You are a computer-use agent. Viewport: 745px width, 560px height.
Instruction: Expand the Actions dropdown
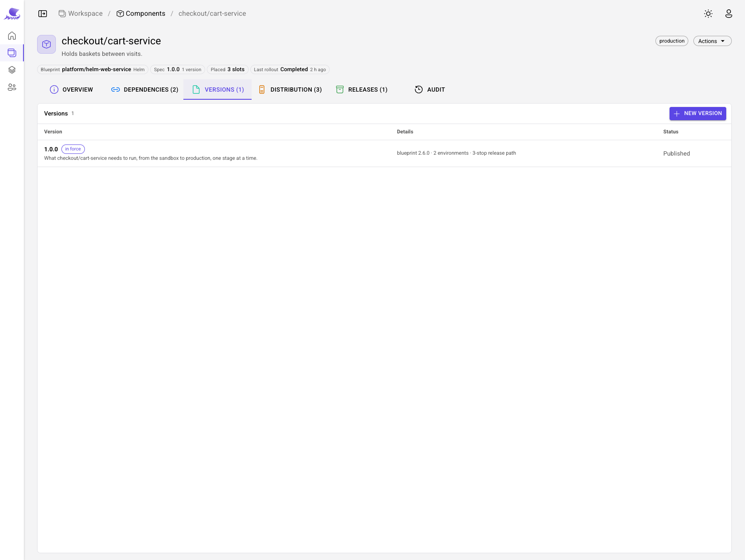click(x=712, y=41)
